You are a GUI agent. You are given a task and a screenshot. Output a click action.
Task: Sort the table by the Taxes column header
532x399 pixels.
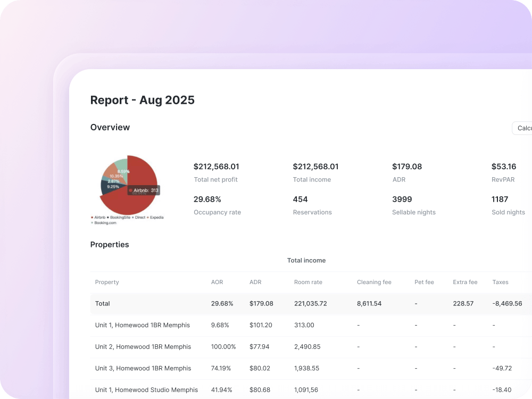(501, 282)
